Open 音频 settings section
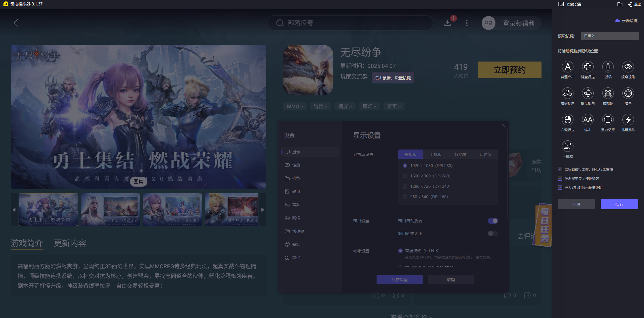Screen dimensions: 644x318 click(310, 205)
